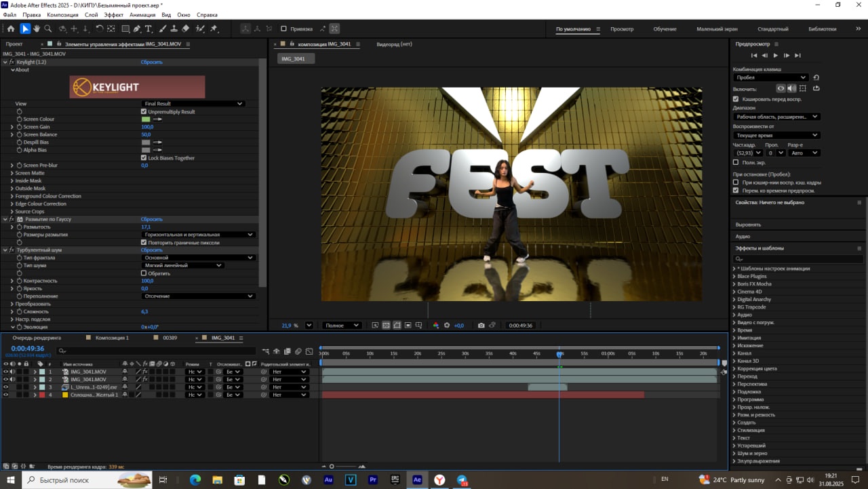This screenshot has height=489, width=868.
Task: Enable the Полн. экр. checkbox
Action: pyautogui.click(x=736, y=162)
